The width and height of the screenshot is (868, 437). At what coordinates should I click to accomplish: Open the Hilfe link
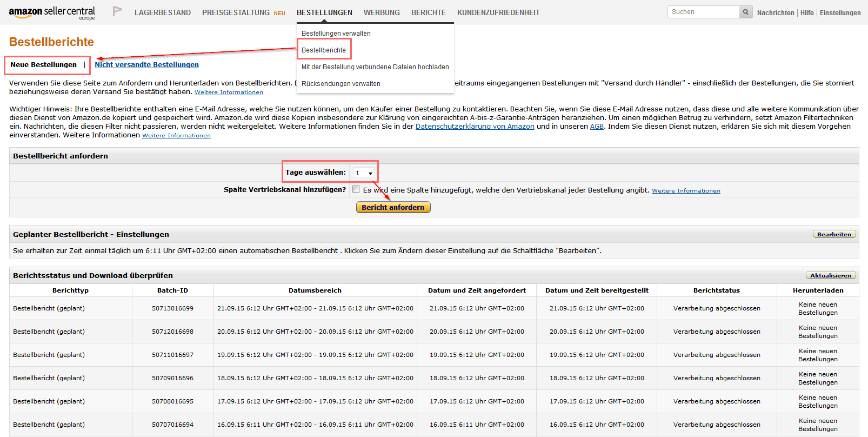click(807, 13)
